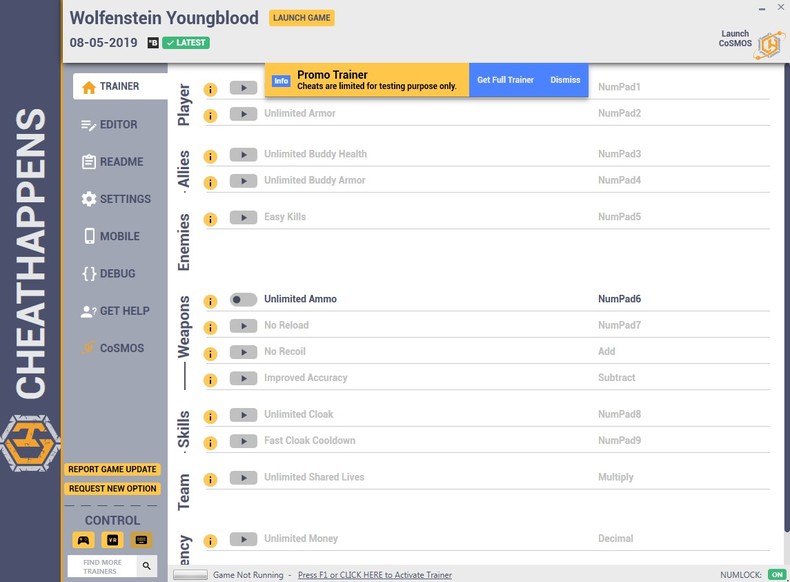The width and height of the screenshot is (790, 582).
Task: Select keyboard control icon
Action: click(142, 540)
